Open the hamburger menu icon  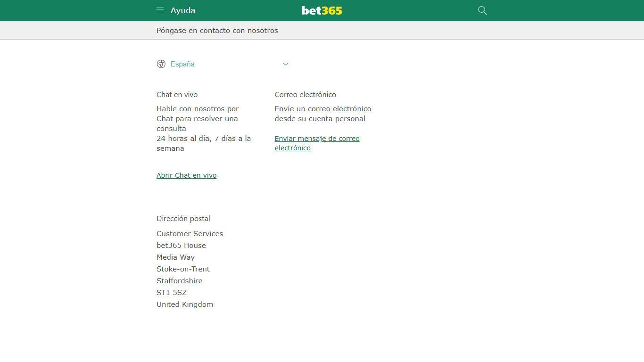point(160,10)
